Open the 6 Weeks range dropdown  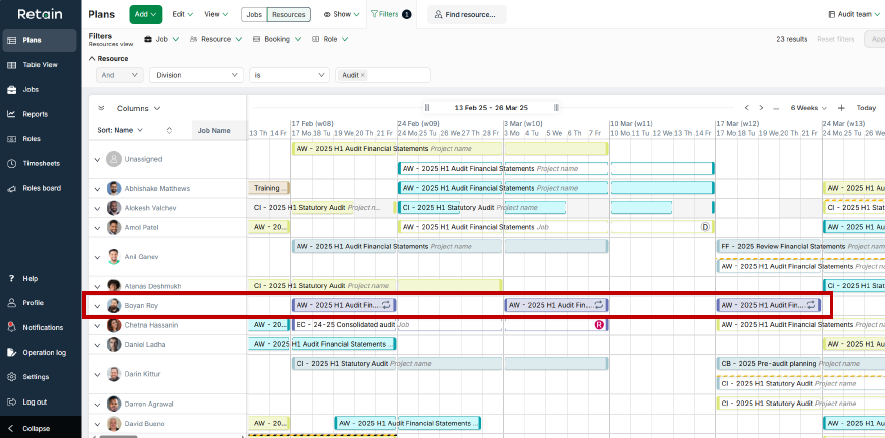(809, 108)
